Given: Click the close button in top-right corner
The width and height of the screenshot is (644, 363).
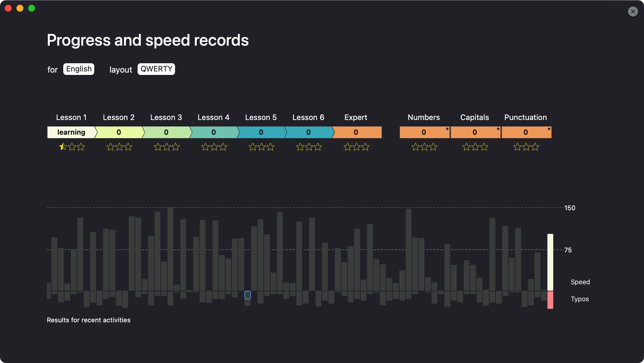Looking at the screenshot, I should coord(633,11).
